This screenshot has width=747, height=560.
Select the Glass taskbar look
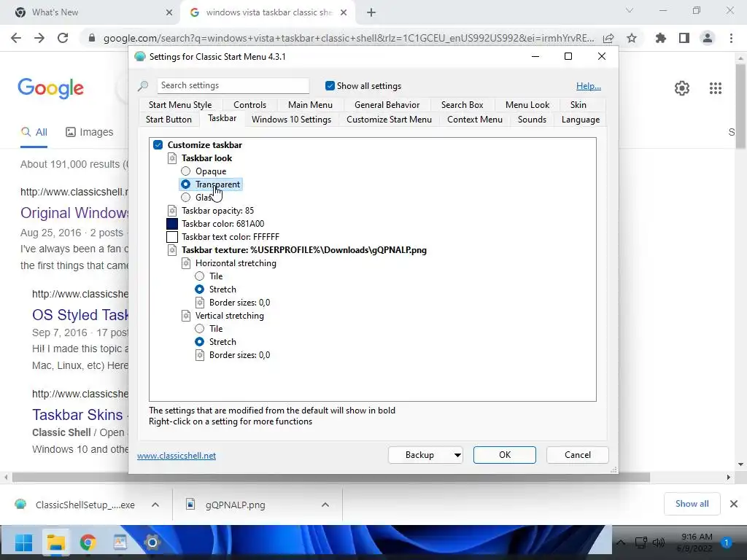click(185, 198)
